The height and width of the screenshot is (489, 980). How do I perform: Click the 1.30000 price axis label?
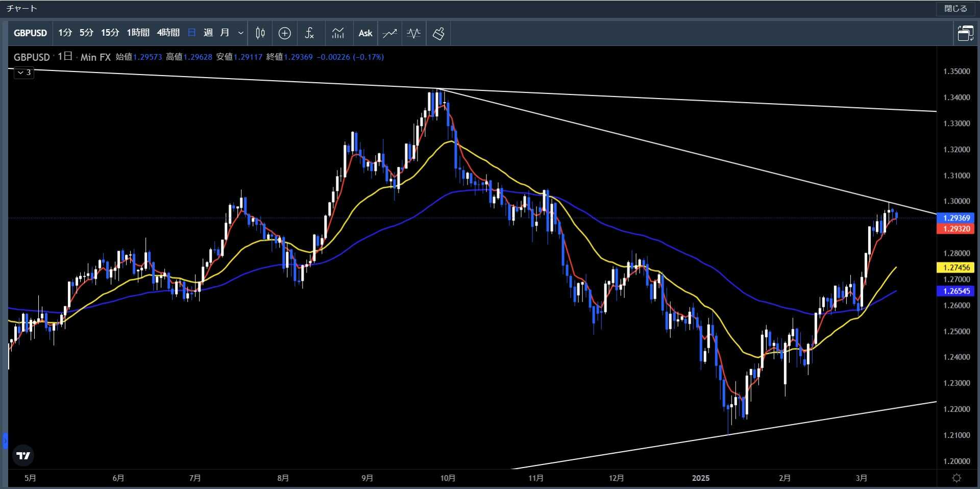[957, 202]
